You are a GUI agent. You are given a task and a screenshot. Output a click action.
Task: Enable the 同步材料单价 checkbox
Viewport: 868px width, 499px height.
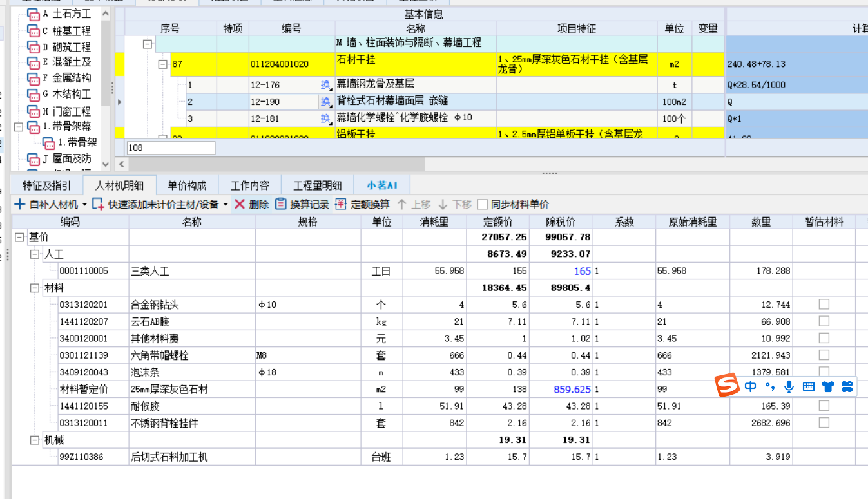tap(482, 204)
